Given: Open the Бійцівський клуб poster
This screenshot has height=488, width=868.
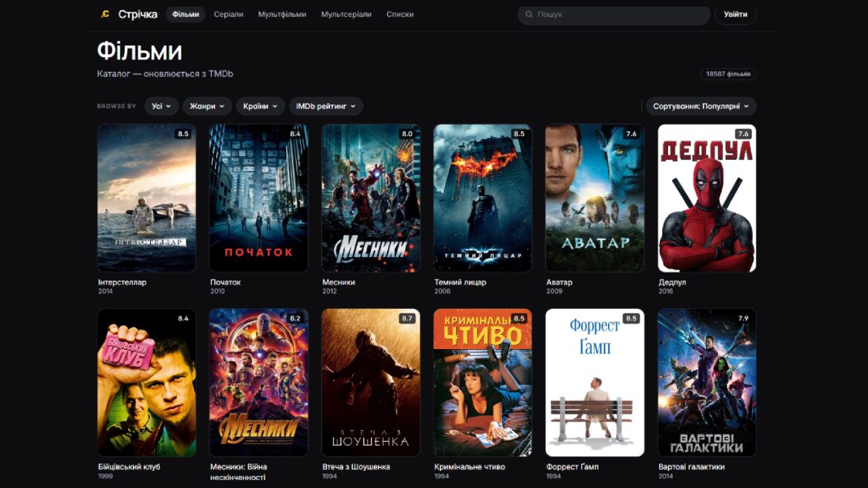Looking at the screenshot, I should (146, 383).
